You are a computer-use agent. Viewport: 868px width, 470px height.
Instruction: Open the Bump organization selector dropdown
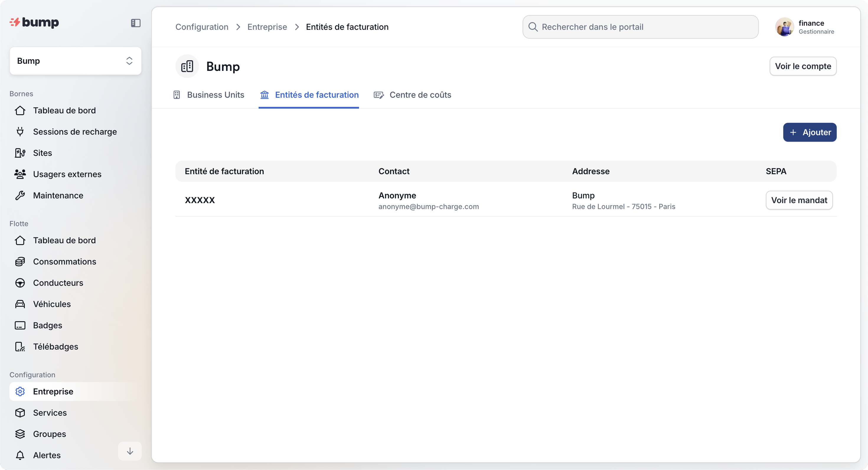click(76, 61)
